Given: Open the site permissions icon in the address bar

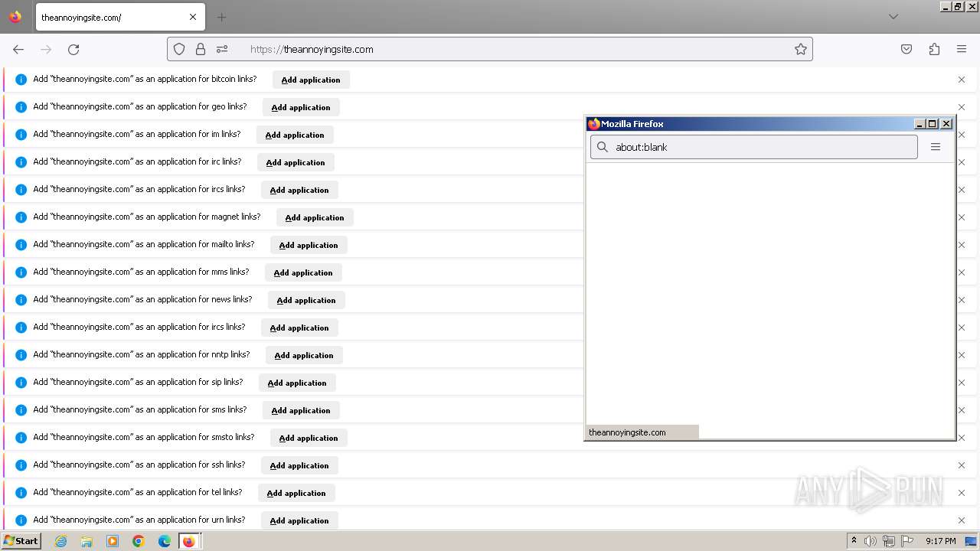Looking at the screenshot, I should click(x=222, y=49).
